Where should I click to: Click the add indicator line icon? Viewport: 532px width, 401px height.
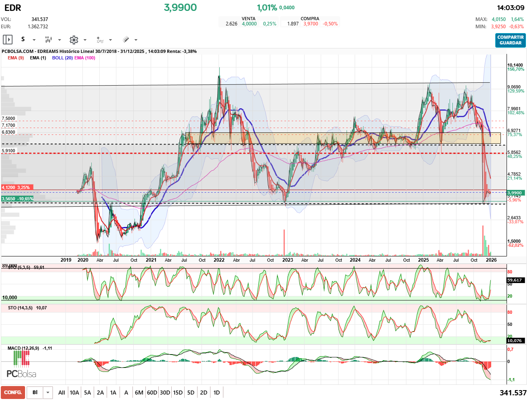point(100,40)
